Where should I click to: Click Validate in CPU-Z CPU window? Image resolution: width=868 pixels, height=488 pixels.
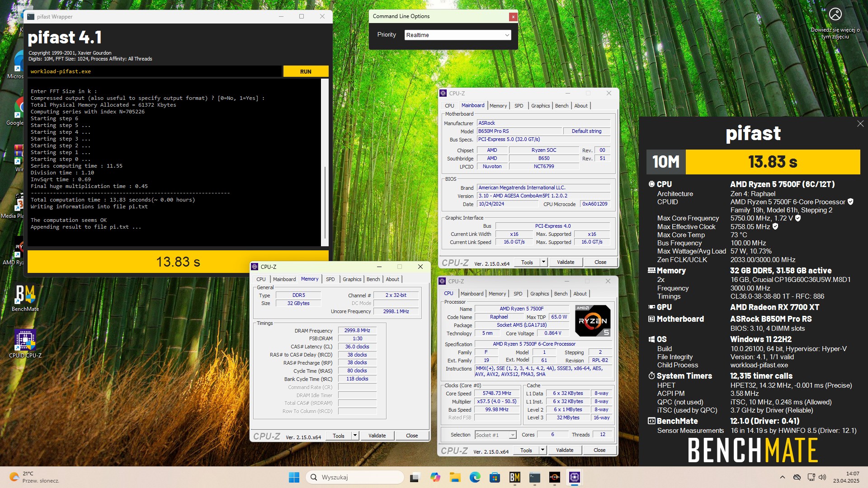point(565,450)
